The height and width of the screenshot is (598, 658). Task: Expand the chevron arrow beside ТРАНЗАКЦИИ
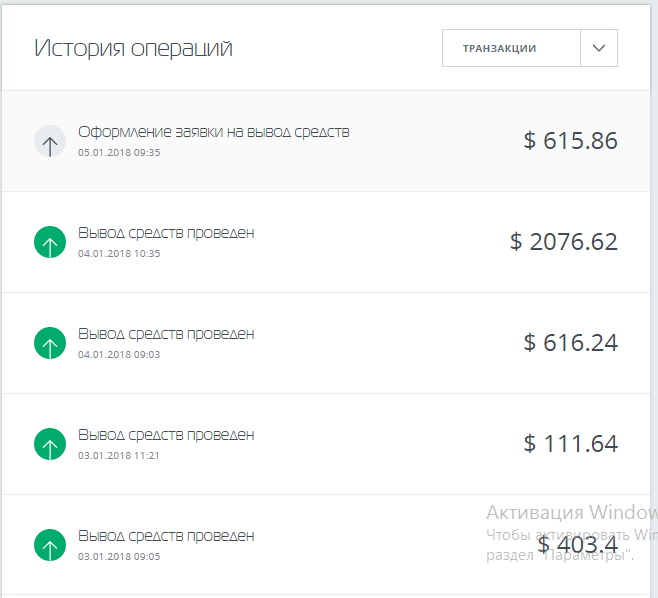point(599,48)
